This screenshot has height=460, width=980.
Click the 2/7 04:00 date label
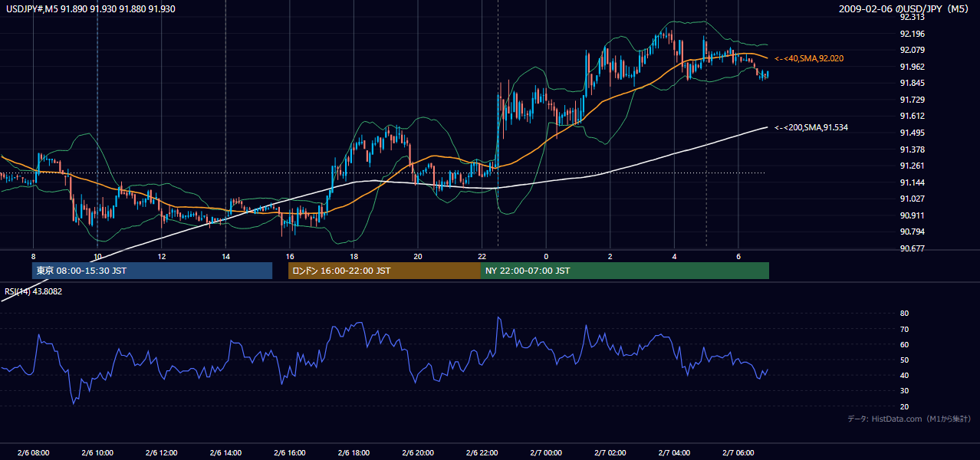[674, 453]
